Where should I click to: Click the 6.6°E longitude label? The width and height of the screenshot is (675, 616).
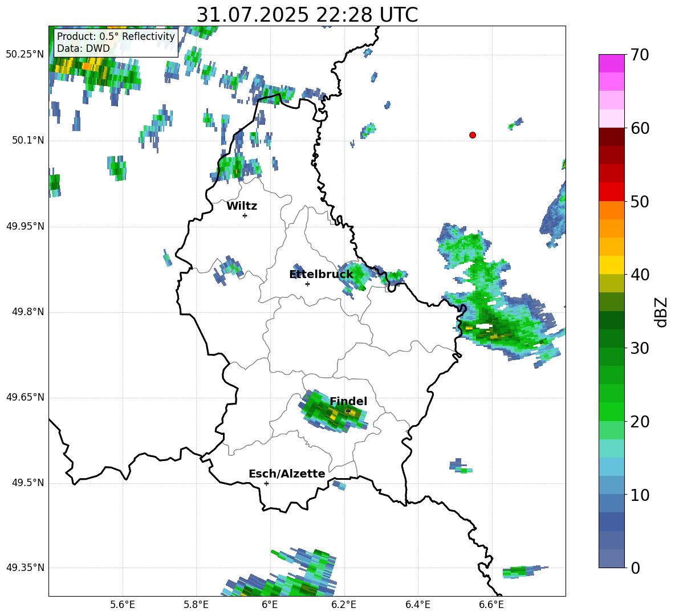point(491,605)
